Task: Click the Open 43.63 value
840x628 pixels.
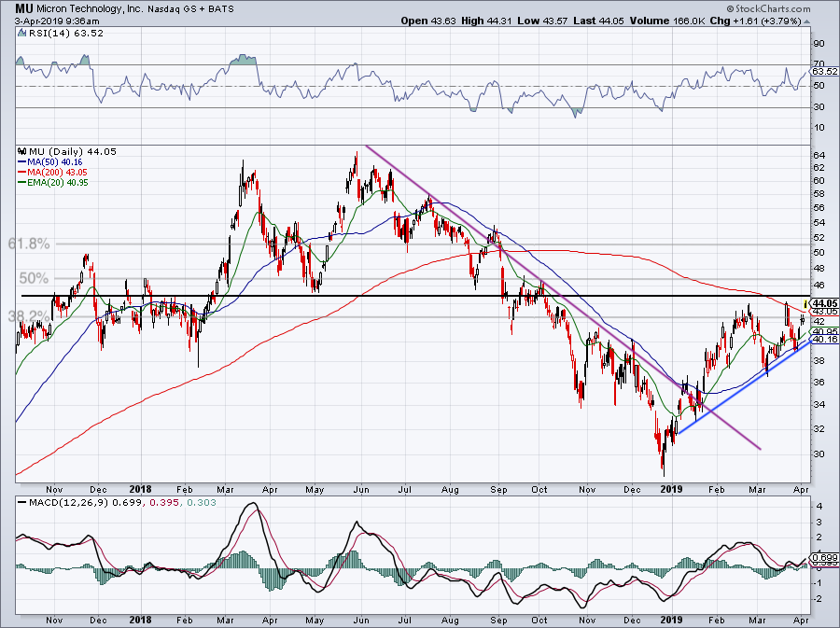Action: (427, 21)
